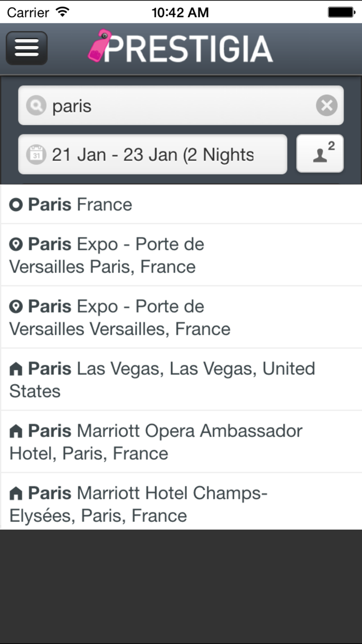Tap the house icon beside Marriott Opera Ambassador
Image resolution: width=362 pixels, height=644 pixels.
click(x=17, y=431)
